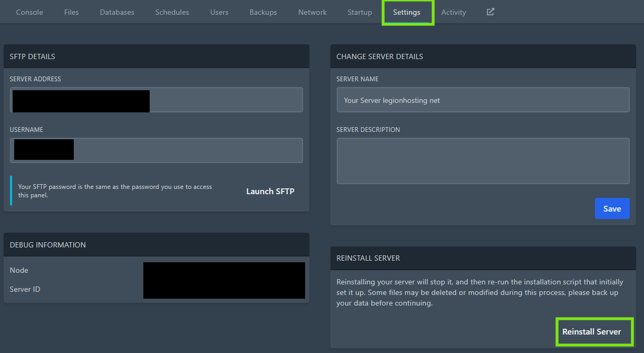Open the Startup tab
The width and height of the screenshot is (644, 353).
click(360, 12)
